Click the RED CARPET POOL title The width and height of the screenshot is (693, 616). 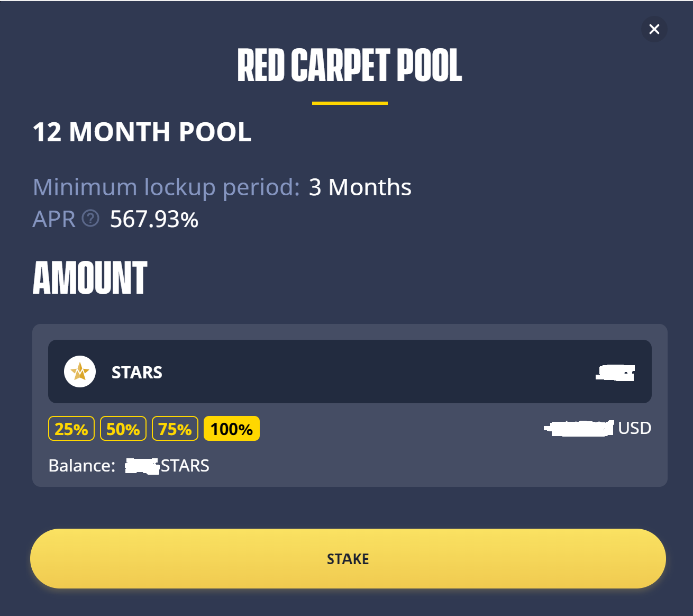350,65
